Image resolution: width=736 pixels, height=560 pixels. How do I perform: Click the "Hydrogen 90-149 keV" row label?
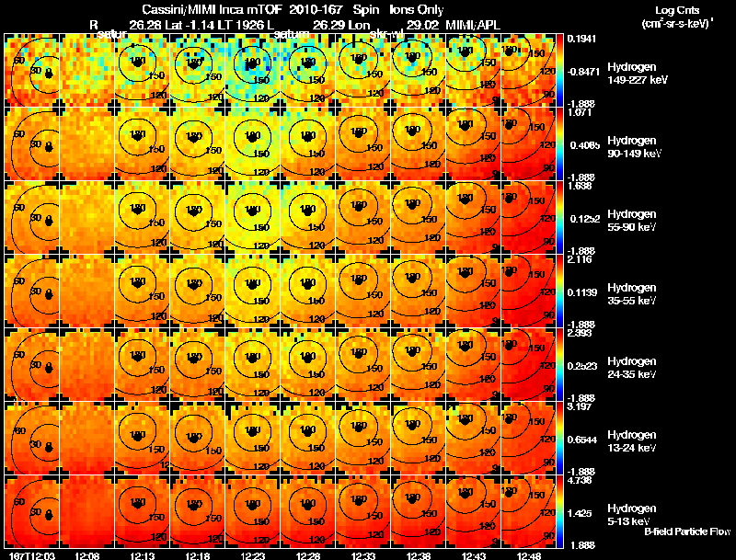coord(635,147)
